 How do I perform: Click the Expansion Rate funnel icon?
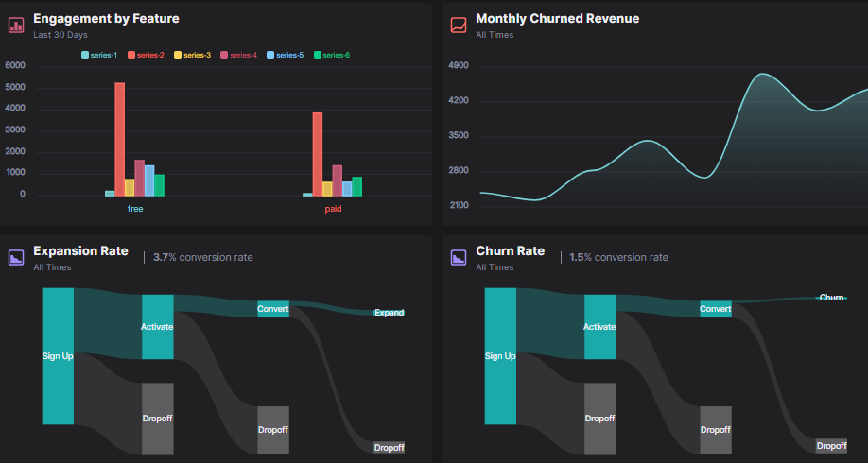[x=15, y=257]
